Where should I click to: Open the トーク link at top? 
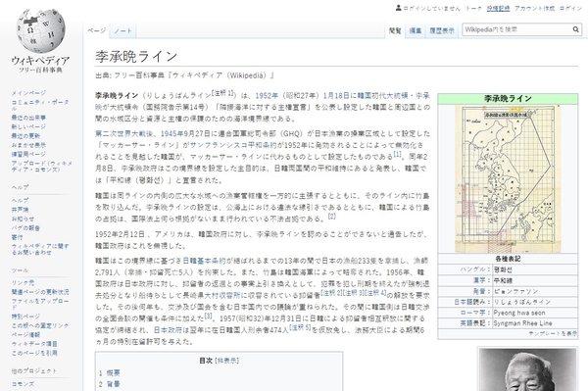pyautogui.click(x=473, y=8)
